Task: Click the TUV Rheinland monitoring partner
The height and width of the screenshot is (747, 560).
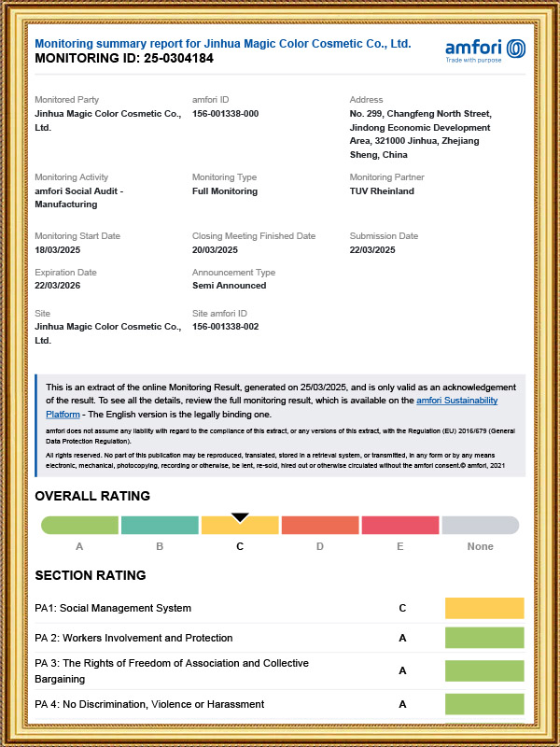Action: pos(382,191)
